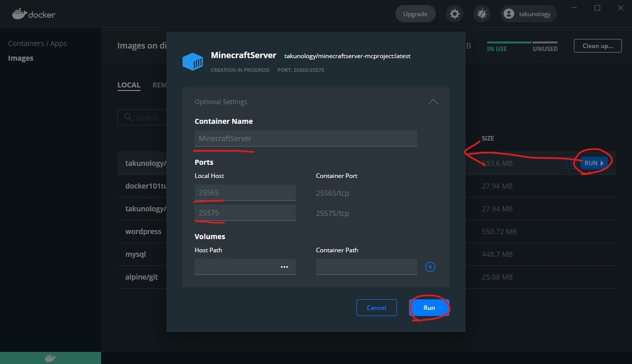
Task: Click the 550.72 MB size value
Action: pyautogui.click(x=499, y=231)
